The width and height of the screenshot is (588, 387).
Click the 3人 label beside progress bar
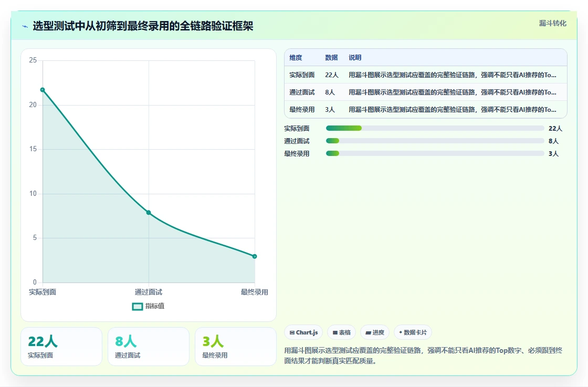pyautogui.click(x=553, y=153)
